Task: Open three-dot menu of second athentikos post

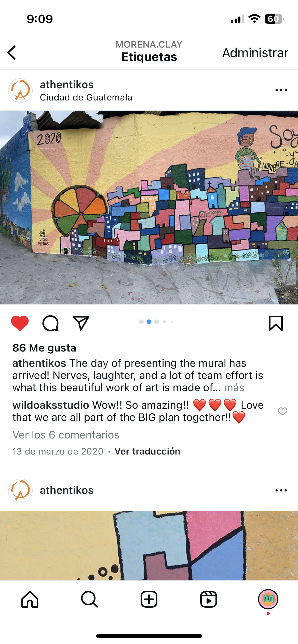Action: tap(281, 490)
